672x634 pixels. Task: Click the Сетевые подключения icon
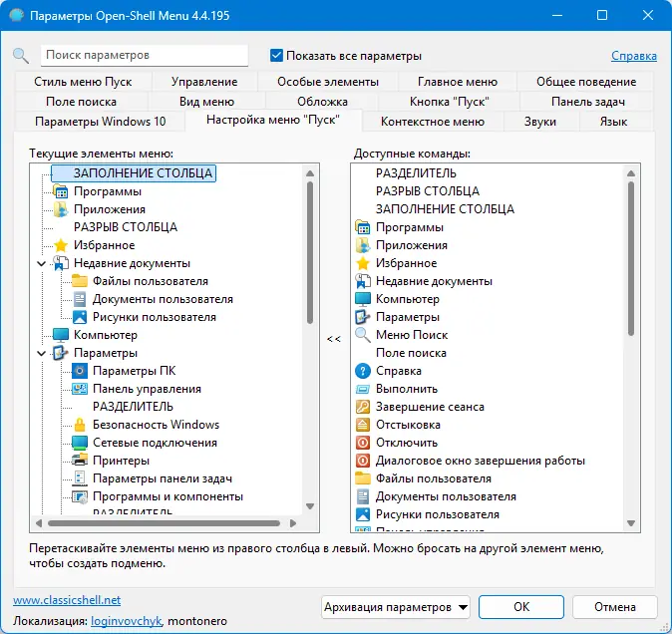click(x=80, y=443)
